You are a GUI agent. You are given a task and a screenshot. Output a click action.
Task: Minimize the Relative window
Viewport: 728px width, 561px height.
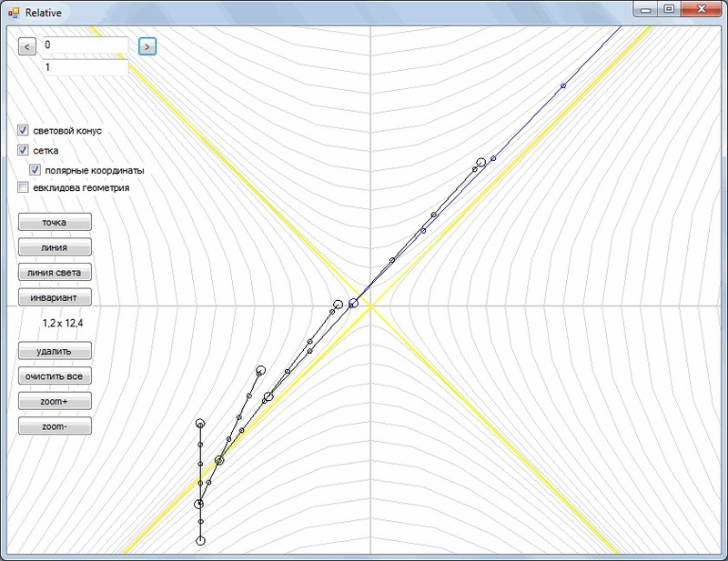pos(646,9)
